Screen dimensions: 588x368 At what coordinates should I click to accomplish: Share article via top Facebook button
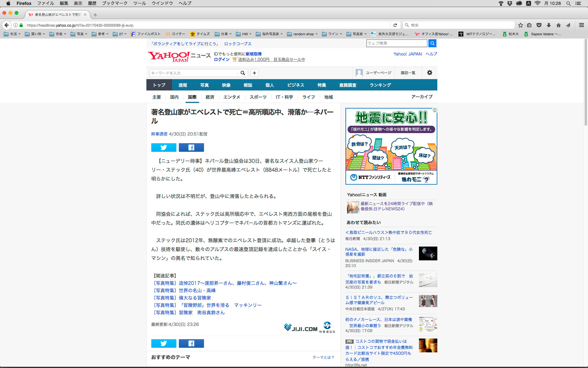pyautogui.click(x=191, y=148)
